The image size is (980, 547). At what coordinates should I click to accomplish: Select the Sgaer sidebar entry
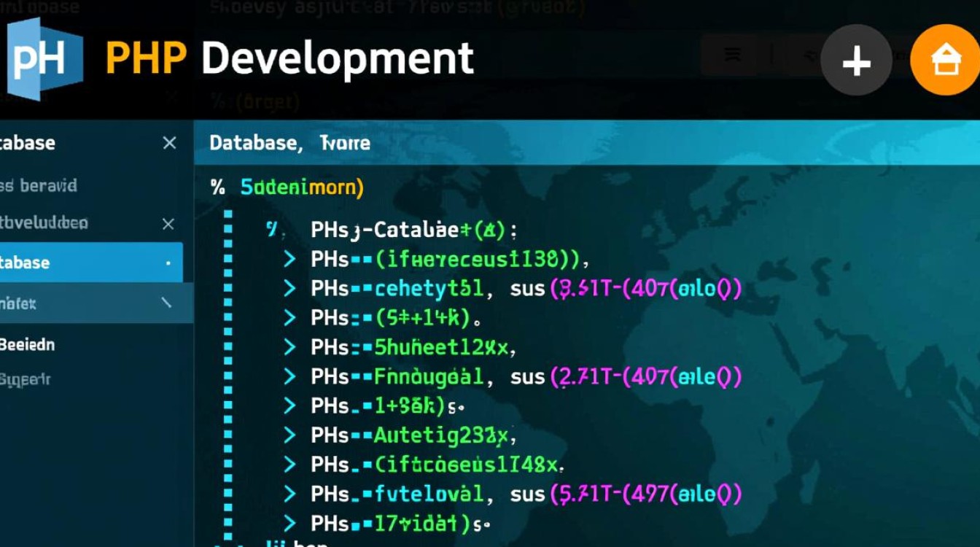point(26,379)
